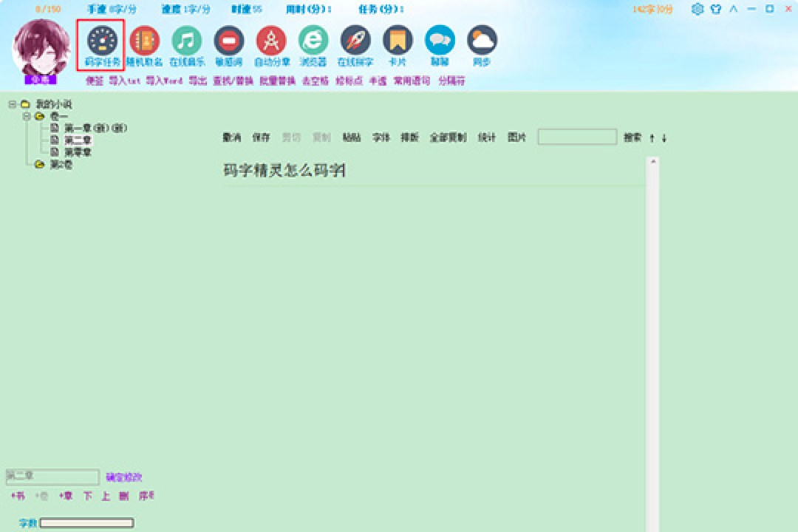The width and height of the screenshot is (798, 532).
Task: Open the 码字任务 speedometer icon
Action: click(102, 40)
